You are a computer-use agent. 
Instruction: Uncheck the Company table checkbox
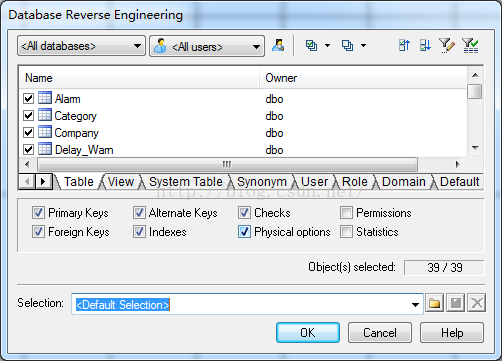click(29, 133)
